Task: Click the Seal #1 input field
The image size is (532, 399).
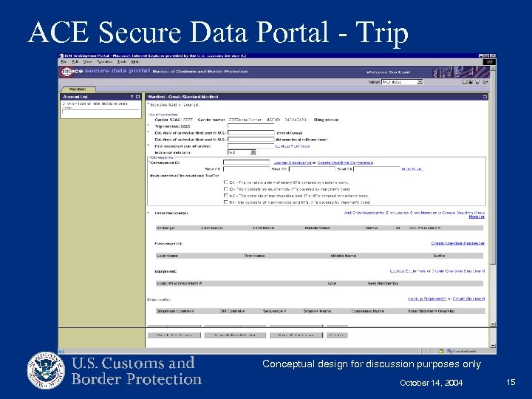Action: (x=246, y=169)
